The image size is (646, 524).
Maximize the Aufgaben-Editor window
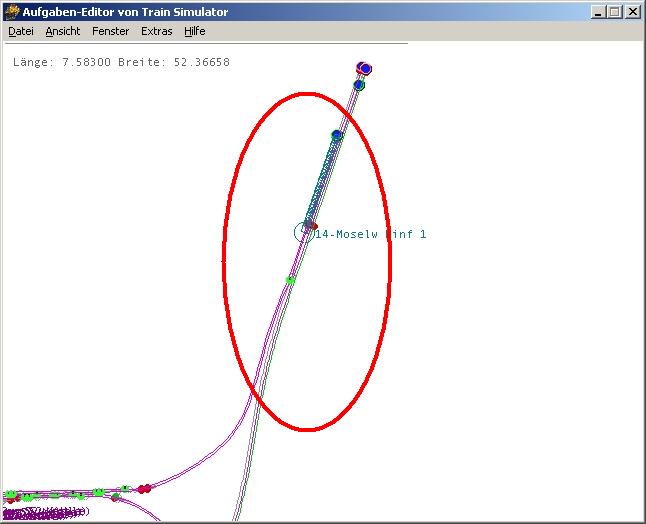[614, 12]
